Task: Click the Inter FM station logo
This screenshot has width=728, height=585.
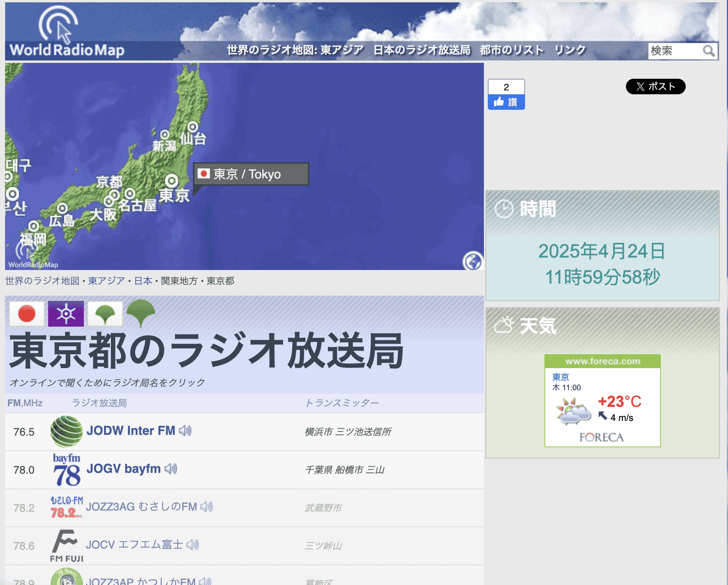Action: (66, 431)
